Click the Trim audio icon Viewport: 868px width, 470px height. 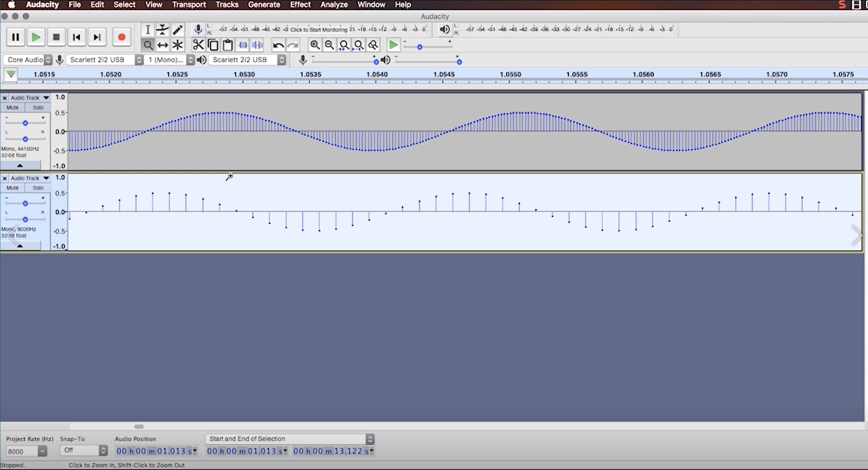tap(243, 45)
